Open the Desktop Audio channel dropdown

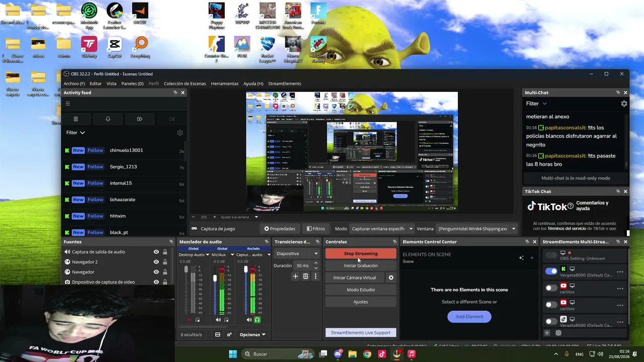pyautogui.click(x=194, y=255)
